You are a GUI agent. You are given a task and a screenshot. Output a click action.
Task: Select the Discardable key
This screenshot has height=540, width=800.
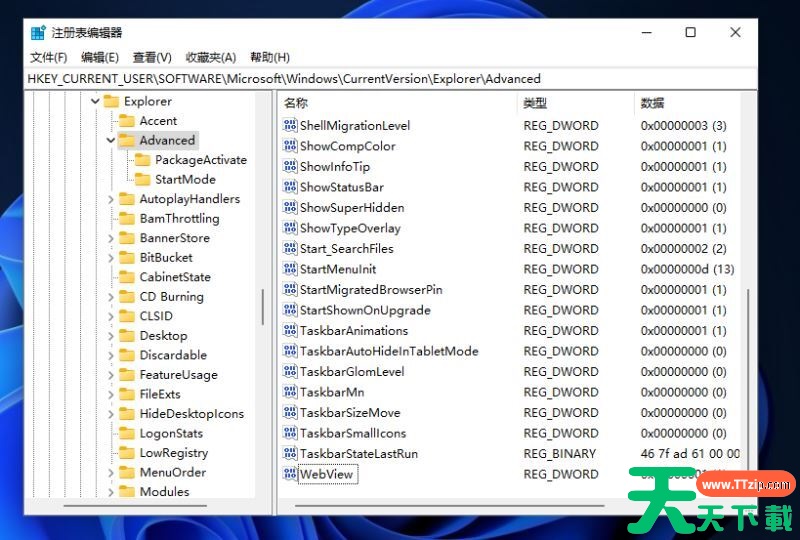tap(173, 355)
